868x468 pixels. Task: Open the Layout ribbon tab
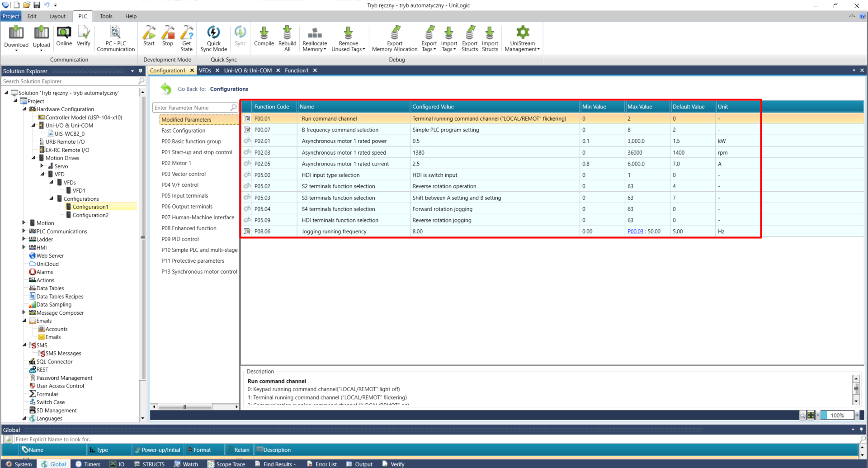(x=57, y=16)
